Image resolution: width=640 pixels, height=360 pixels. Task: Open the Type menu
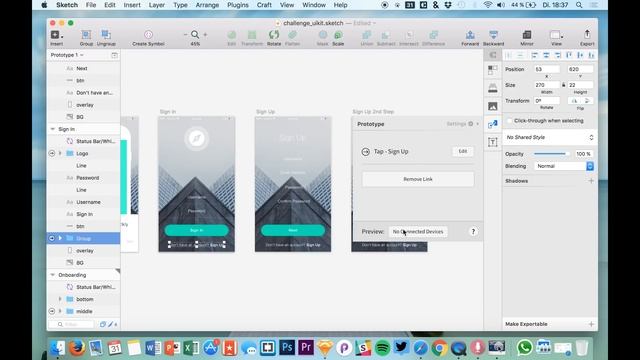point(180,5)
